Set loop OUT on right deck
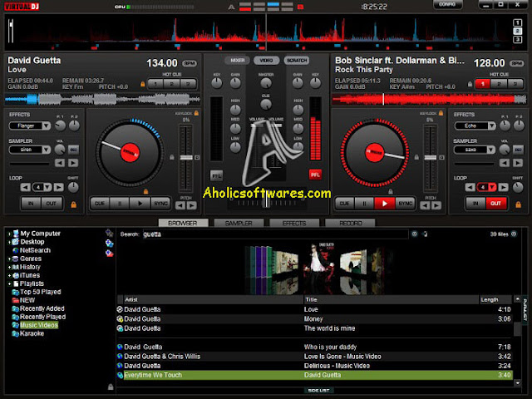532x399 pixels. click(495, 204)
